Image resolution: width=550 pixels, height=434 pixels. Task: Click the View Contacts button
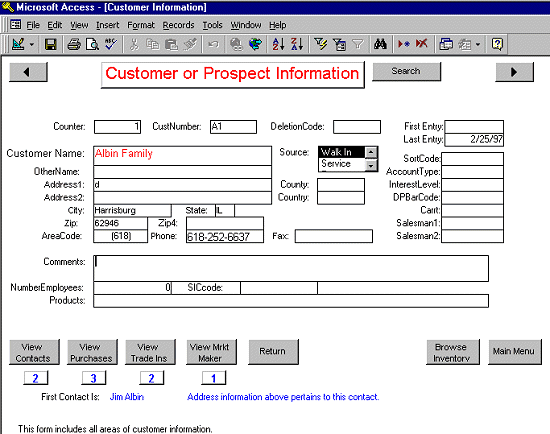coord(34,352)
